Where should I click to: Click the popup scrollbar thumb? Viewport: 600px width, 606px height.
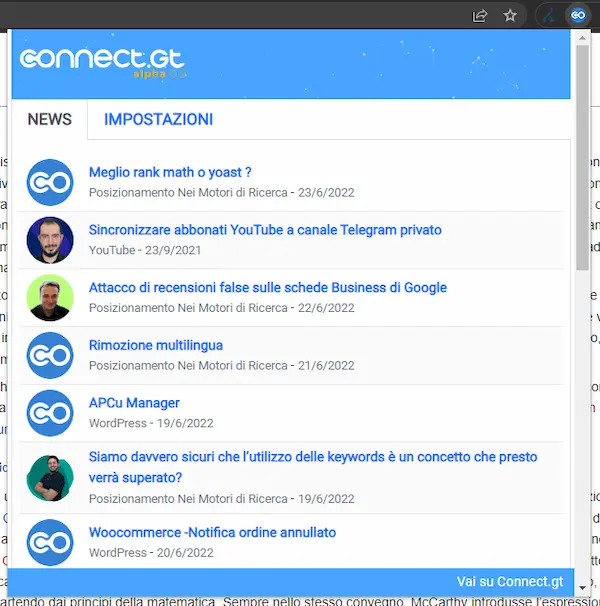tap(582, 158)
